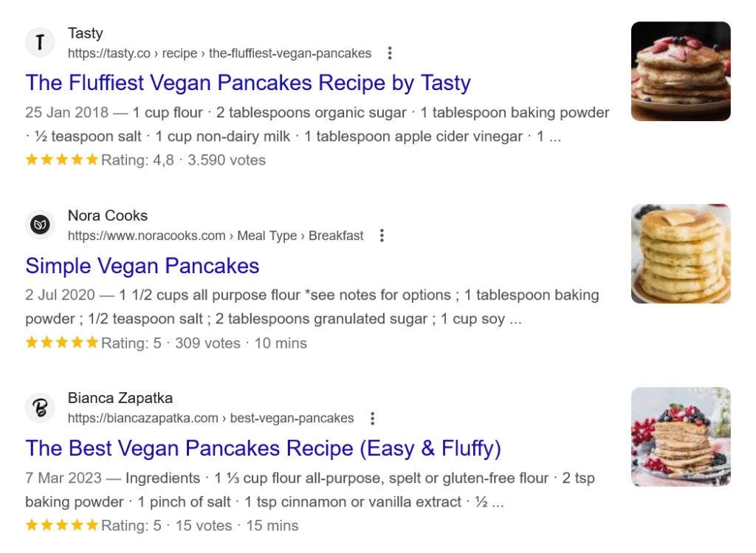The image size is (756, 553).
Task: Open the Breakfast breadcrumb under Nora Cooks
Action: (336, 235)
